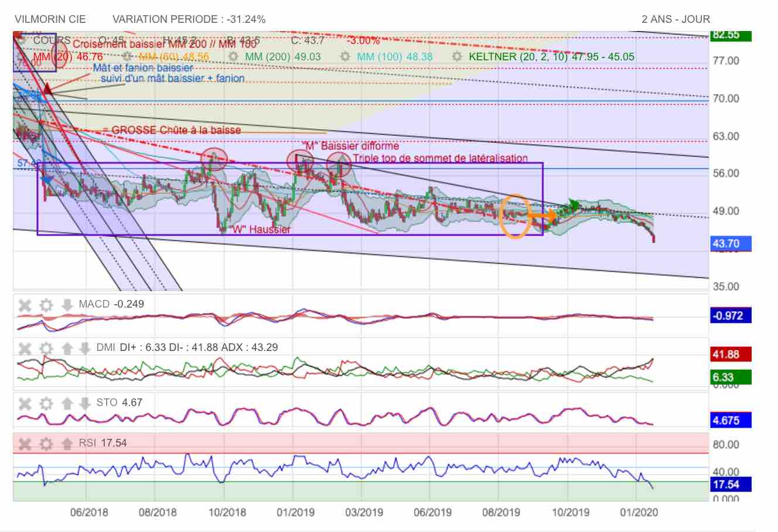Click the 06/2019 date on time axis
The width and height of the screenshot is (778, 532).
click(432, 513)
